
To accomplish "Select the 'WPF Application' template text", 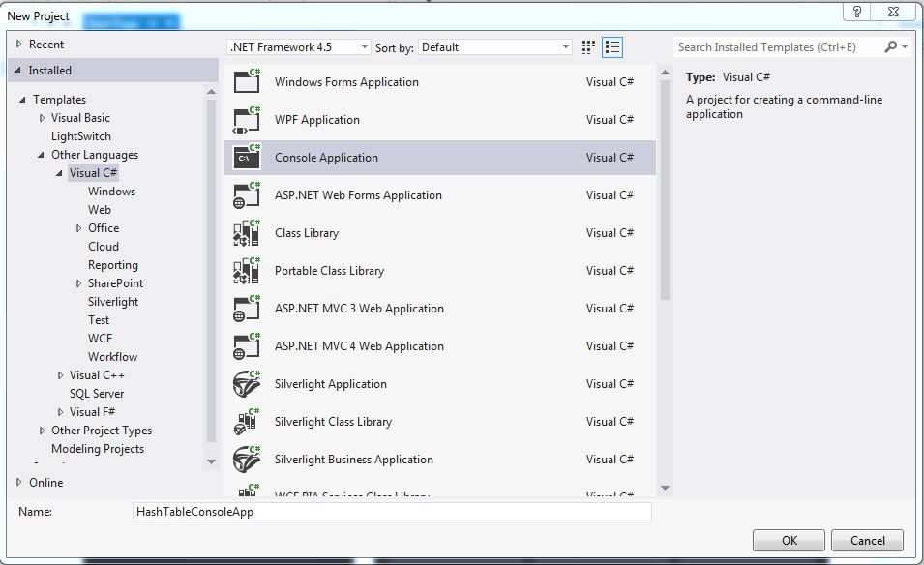I will click(x=317, y=120).
